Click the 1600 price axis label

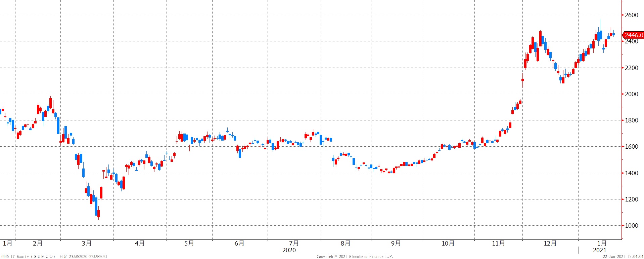click(x=631, y=147)
